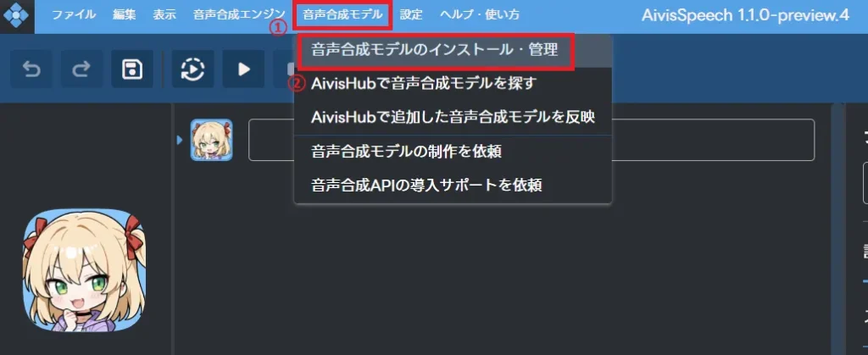Open the 設定 menu

point(411,15)
